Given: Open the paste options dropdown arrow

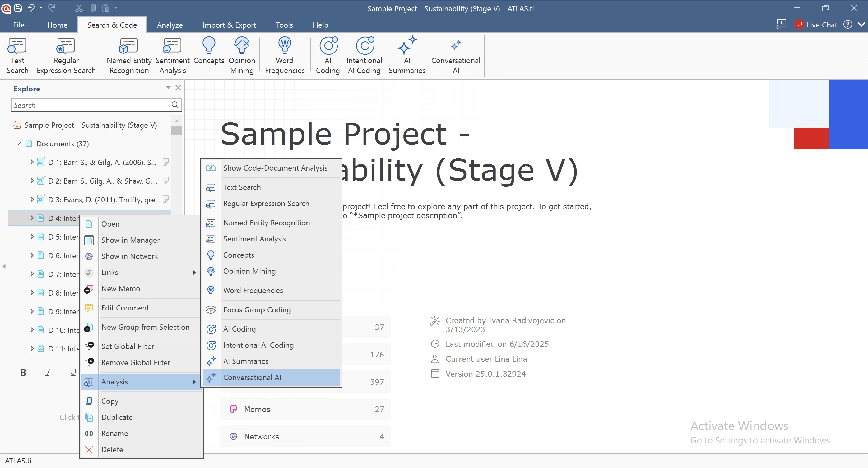Looking at the screenshot, I should coord(116,8).
